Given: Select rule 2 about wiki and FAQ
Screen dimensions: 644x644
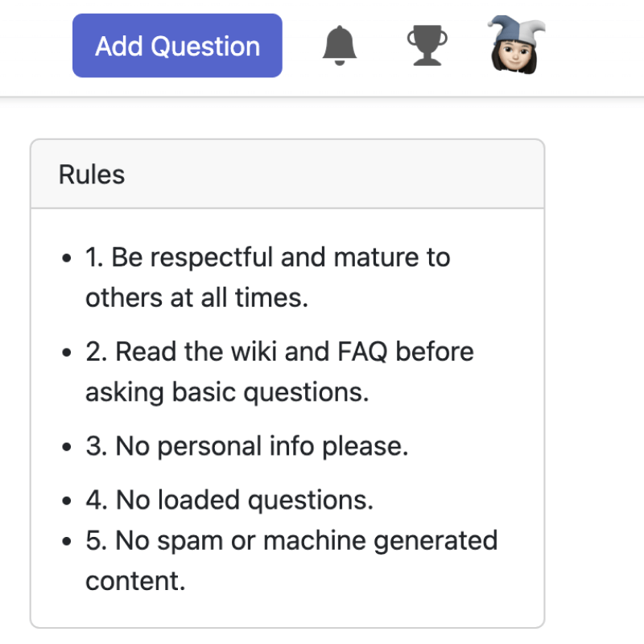Looking at the screenshot, I should point(279,371).
